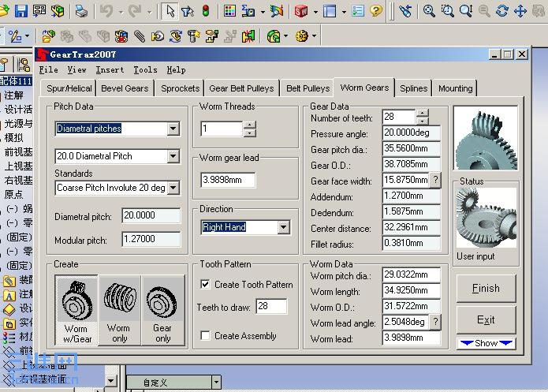The width and height of the screenshot is (548, 392).
Task: Click the ? button beside Worm lead angle
Action: [435, 321]
